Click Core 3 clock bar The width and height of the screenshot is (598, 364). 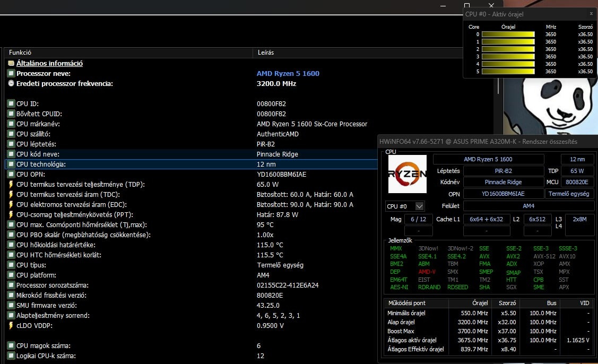[508, 56]
